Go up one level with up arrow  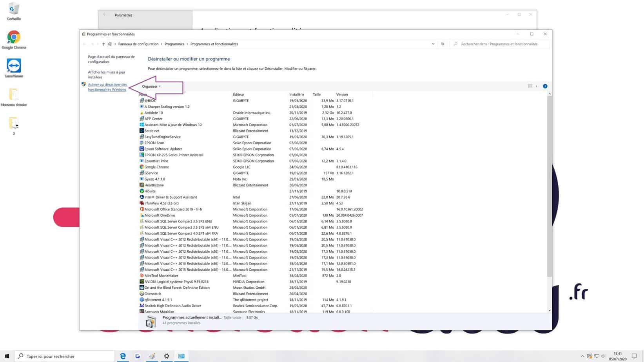[x=103, y=44]
